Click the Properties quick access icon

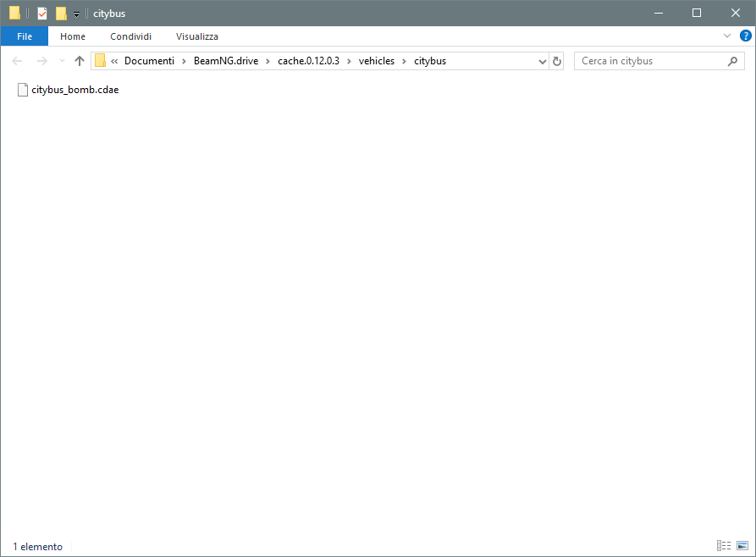pyautogui.click(x=42, y=13)
